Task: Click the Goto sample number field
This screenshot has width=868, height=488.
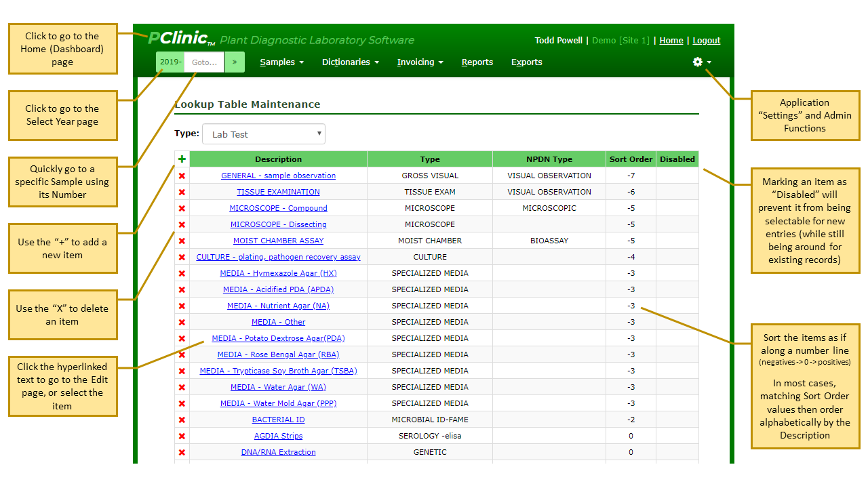Action: [x=204, y=62]
